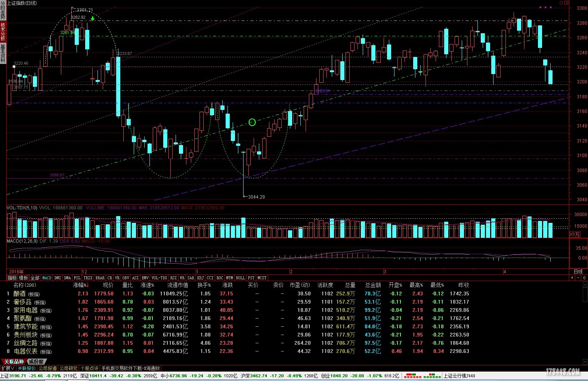
Task: Select the 成份股 tab
Action: (x=36, y=362)
